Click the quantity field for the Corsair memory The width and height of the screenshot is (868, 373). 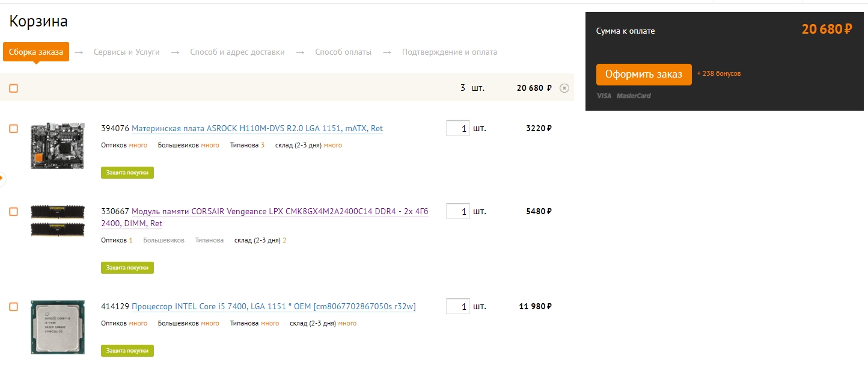[x=457, y=212]
